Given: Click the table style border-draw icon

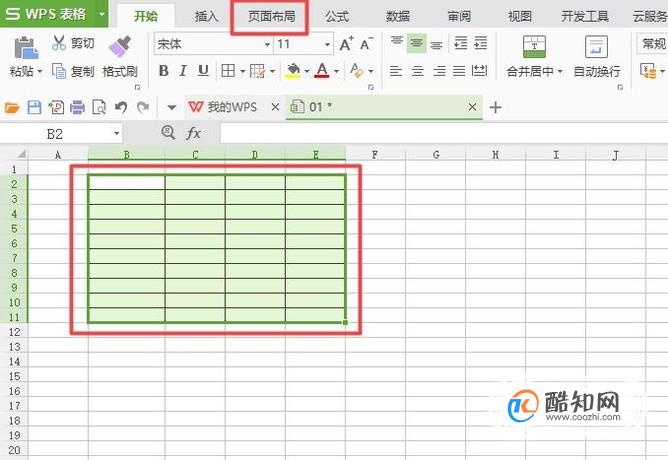Looking at the screenshot, I should tap(257, 71).
